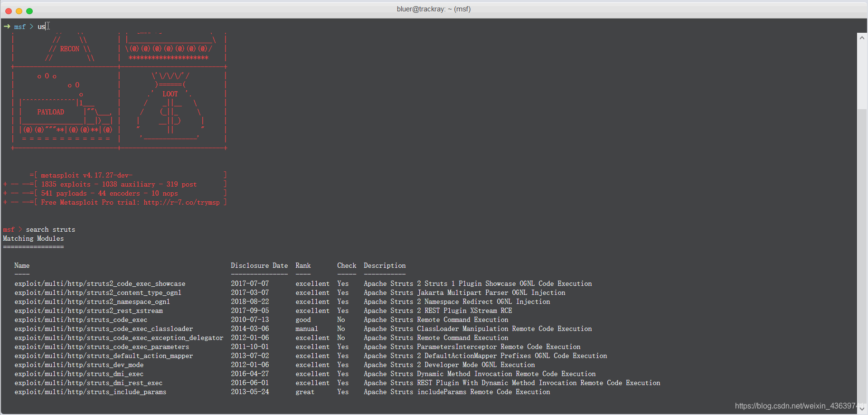Click the yellow minimize window button
The image size is (868, 415).
click(x=19, y=11)
